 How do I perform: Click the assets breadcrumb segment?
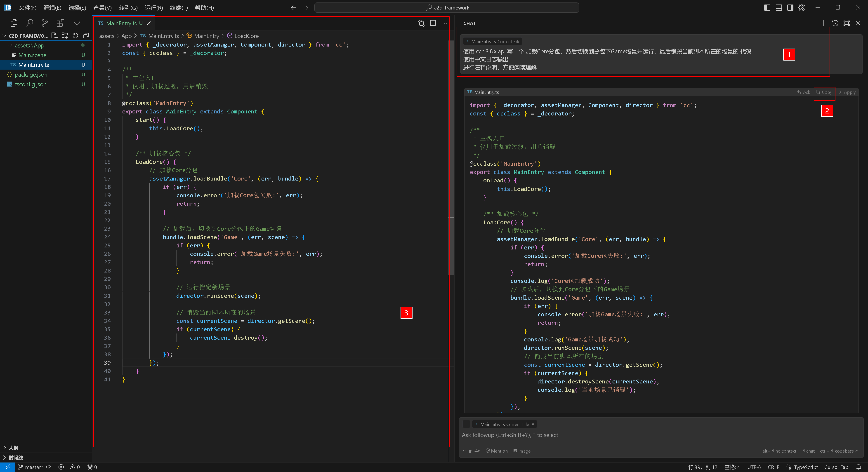106,36
